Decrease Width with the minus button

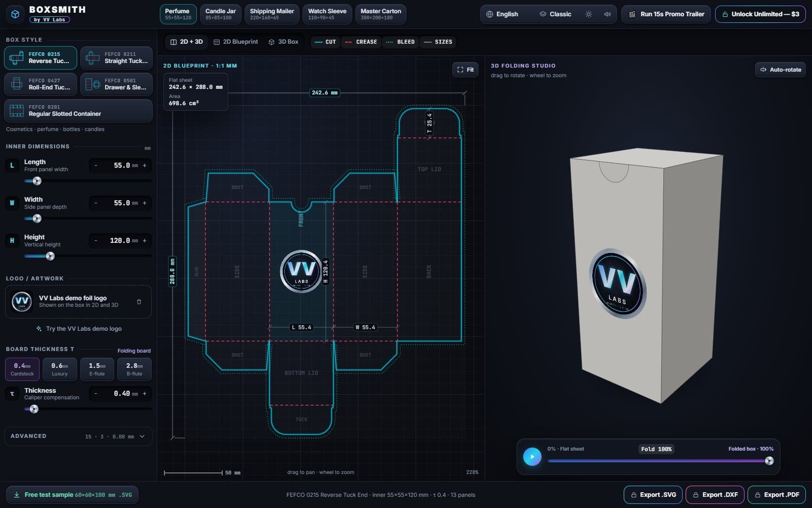point(95,203)
